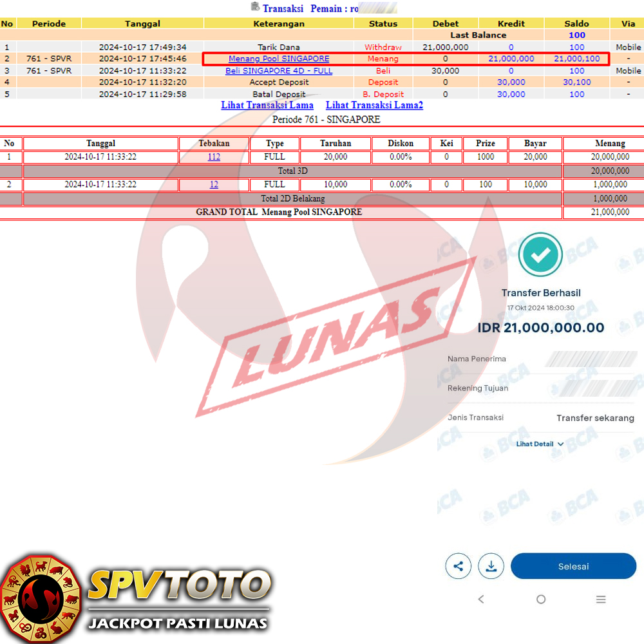Screen dimensions: 644x644
Task: Open tebakan number 12 link
Action: tap(214, 185)
